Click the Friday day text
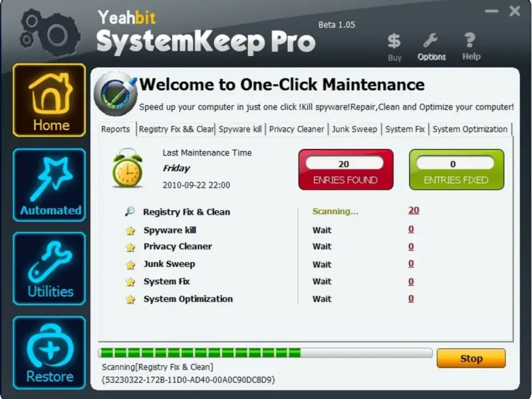Screen dimensions: 532x399 (176, 168)
